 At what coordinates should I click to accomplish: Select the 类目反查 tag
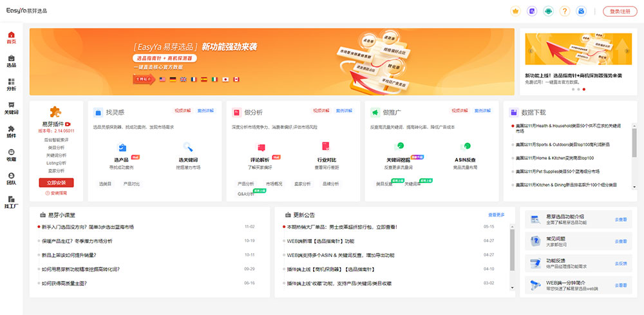click(x=384, y=184)
